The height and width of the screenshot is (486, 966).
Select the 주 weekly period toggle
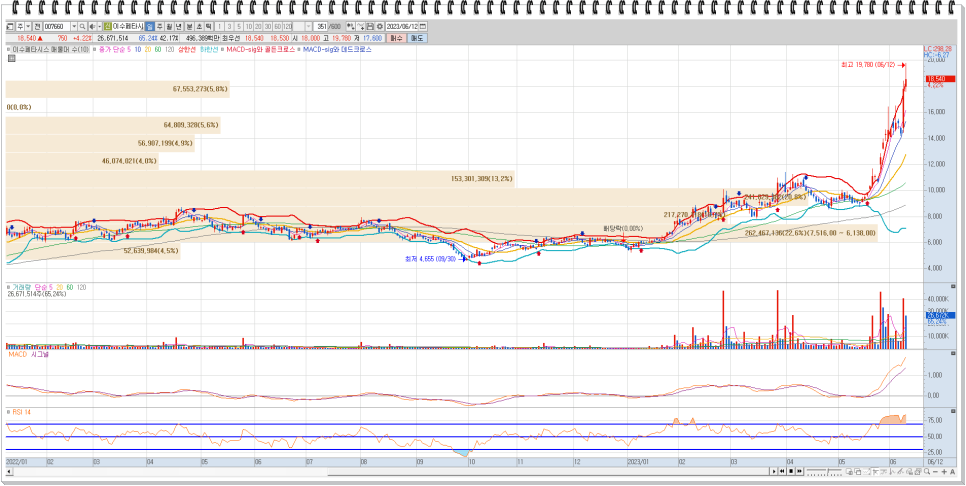click(159, 26)
